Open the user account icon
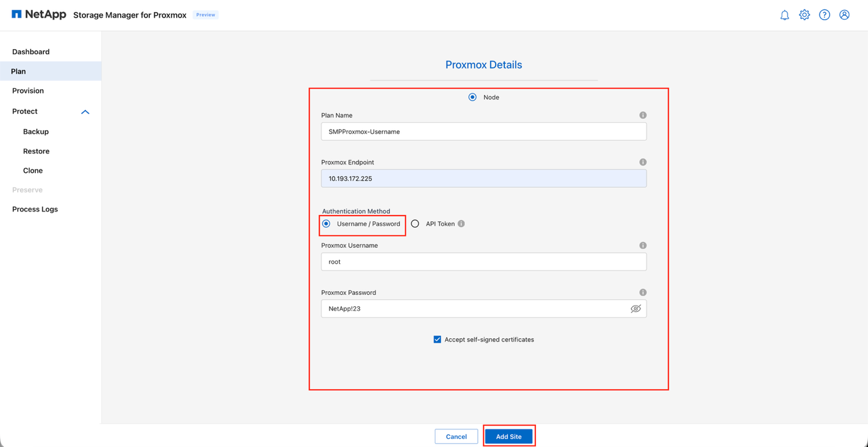This screenshot has width=868, height=447. pos(844,14)
